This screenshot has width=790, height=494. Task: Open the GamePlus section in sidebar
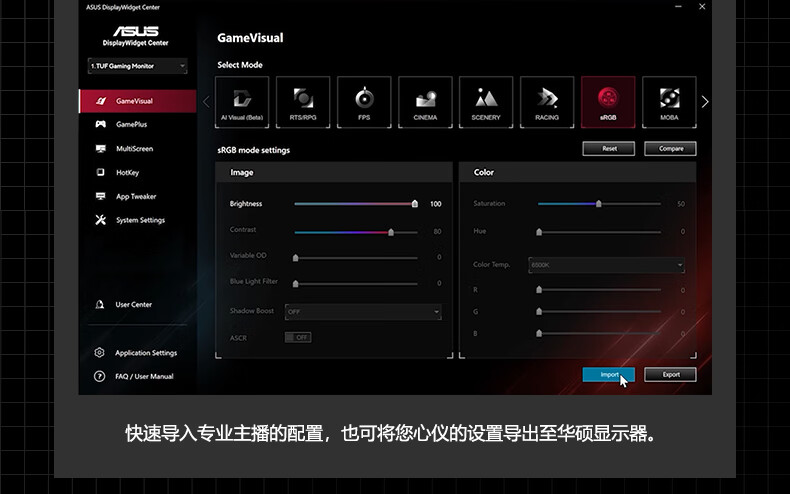131,125
